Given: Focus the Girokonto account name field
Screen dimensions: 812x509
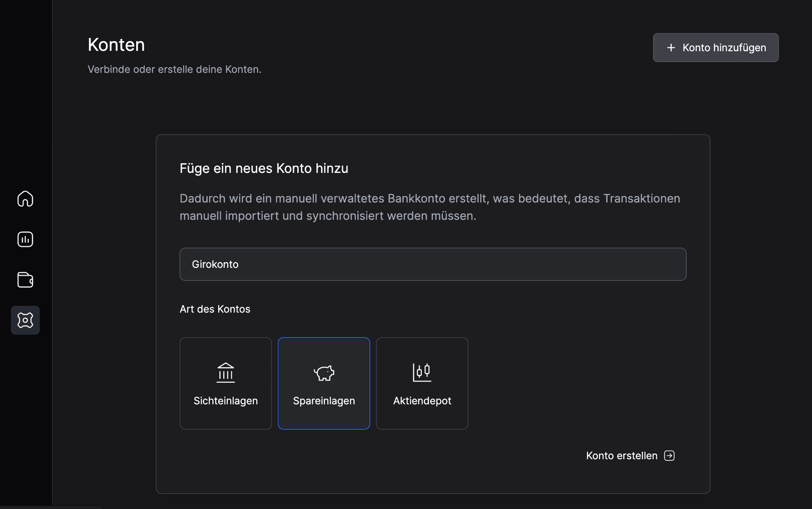Looking at the screenshot, I should click(433, 264).
